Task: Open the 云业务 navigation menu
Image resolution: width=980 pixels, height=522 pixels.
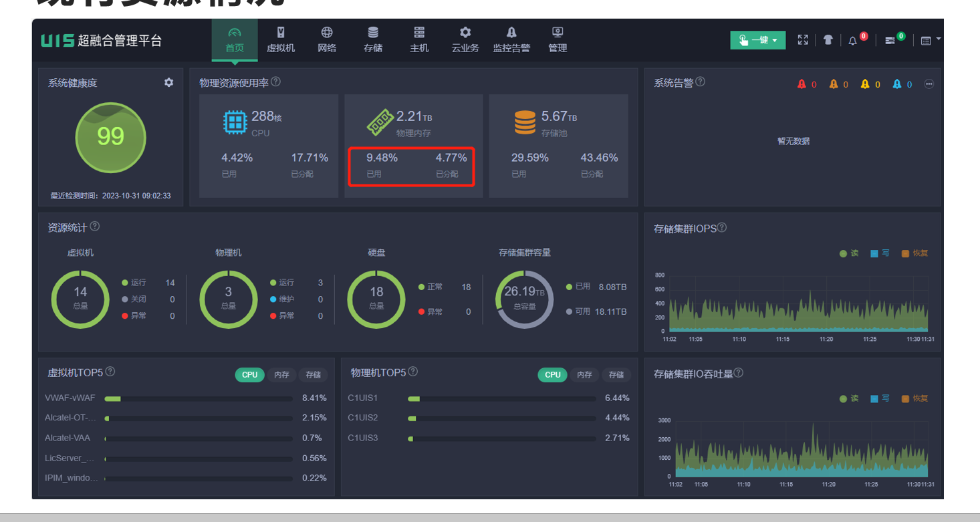Action: pos(465,40)
